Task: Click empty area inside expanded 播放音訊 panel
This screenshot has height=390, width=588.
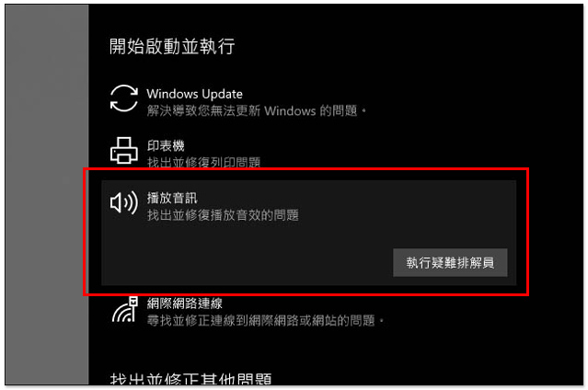Action: [244, 255]
